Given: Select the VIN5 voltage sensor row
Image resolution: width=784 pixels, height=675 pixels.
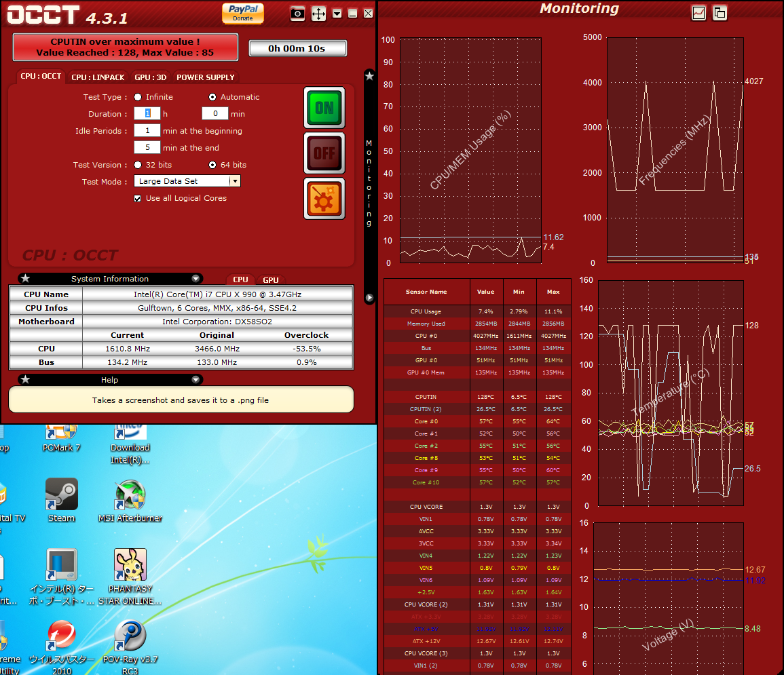Looking at the screenshot, I should click(477, 568).
